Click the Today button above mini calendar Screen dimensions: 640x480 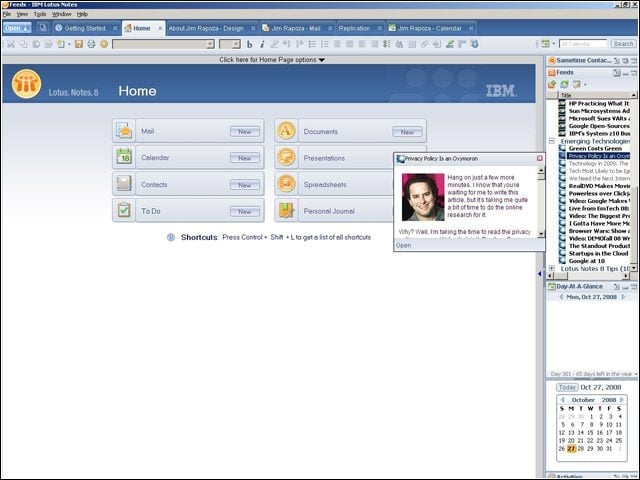click(567, 387)
